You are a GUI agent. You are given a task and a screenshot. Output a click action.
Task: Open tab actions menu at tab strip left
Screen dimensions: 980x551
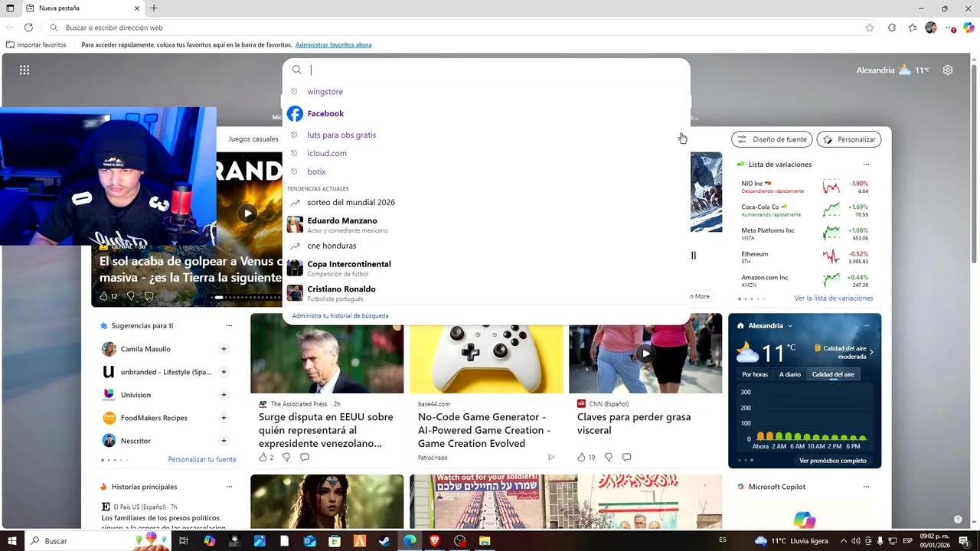pos(11,8)
